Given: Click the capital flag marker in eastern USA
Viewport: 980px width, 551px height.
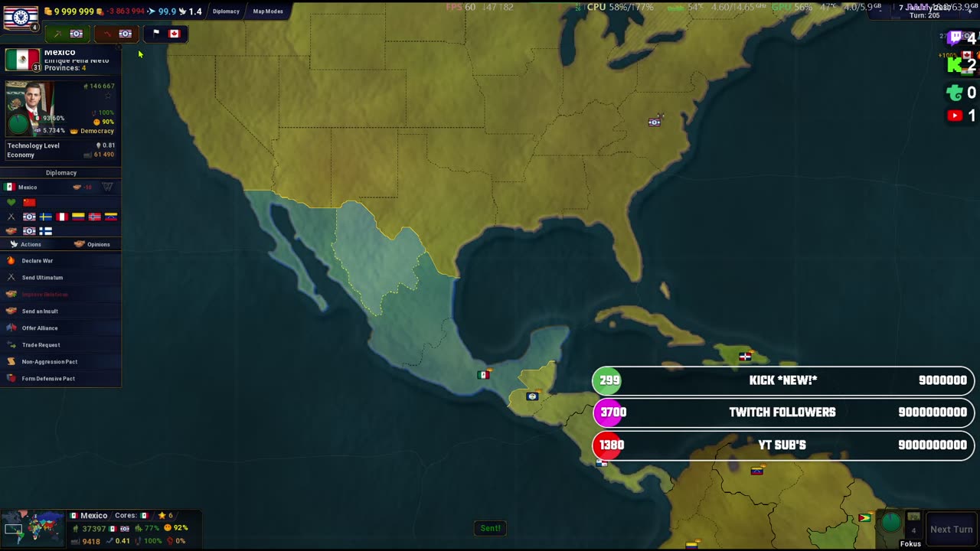Looking at the screenshot, I should click(x=654, y=122).
